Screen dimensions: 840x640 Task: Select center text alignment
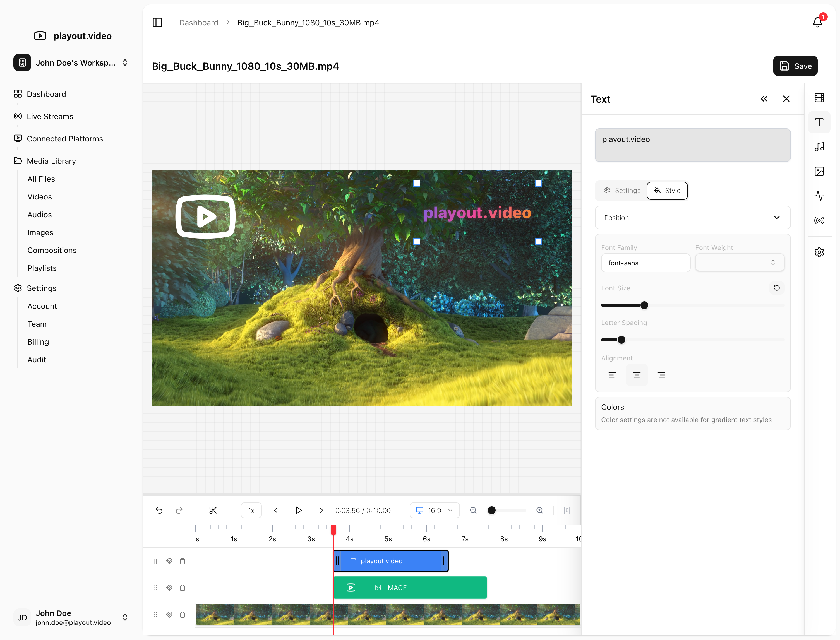coord(637,375)
